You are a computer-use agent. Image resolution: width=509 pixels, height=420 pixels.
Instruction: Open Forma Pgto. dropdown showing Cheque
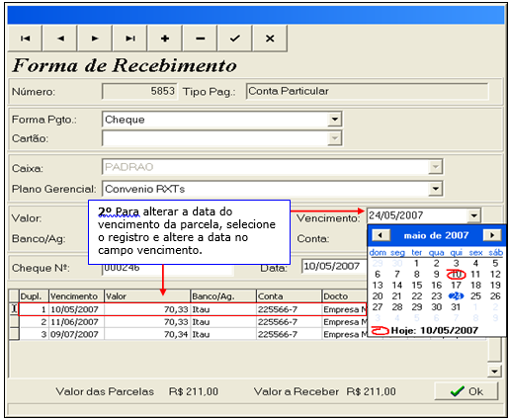335,119
